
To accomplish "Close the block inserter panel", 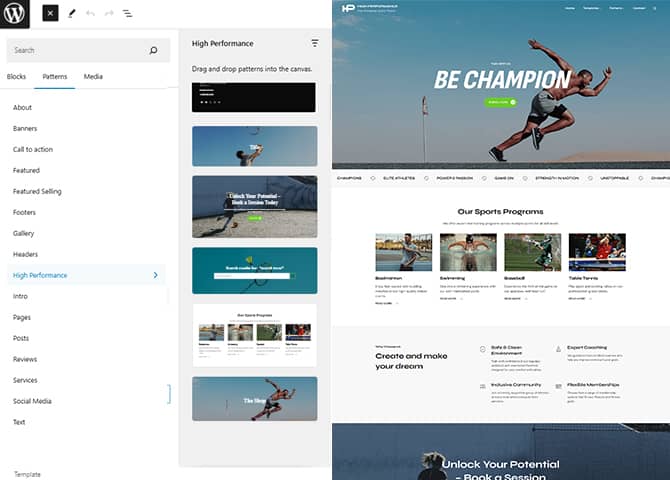I will pyautogui.click(x=50, y=14).
